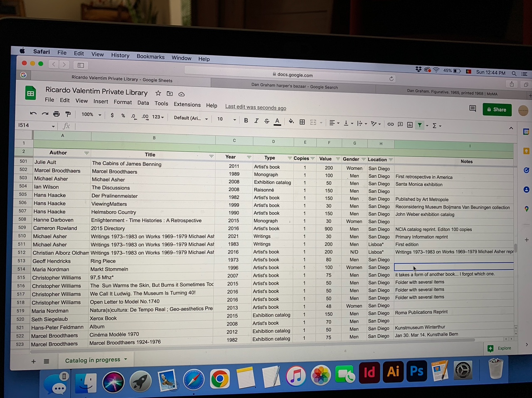Screen dimensions: 532x398
Task: Open comment history icon beside Share
Action: pyautogui.click(x=473, y=108)
